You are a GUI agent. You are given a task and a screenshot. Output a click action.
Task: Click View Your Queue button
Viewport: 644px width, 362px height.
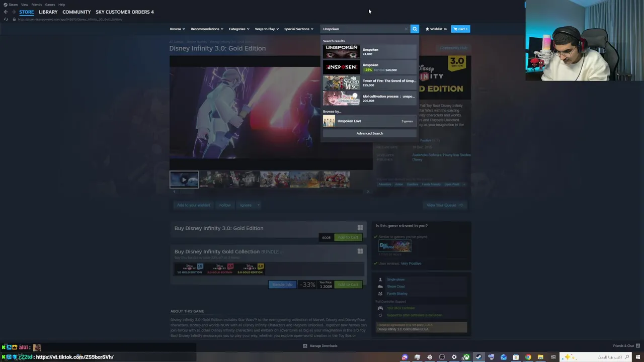click(444, 205)
